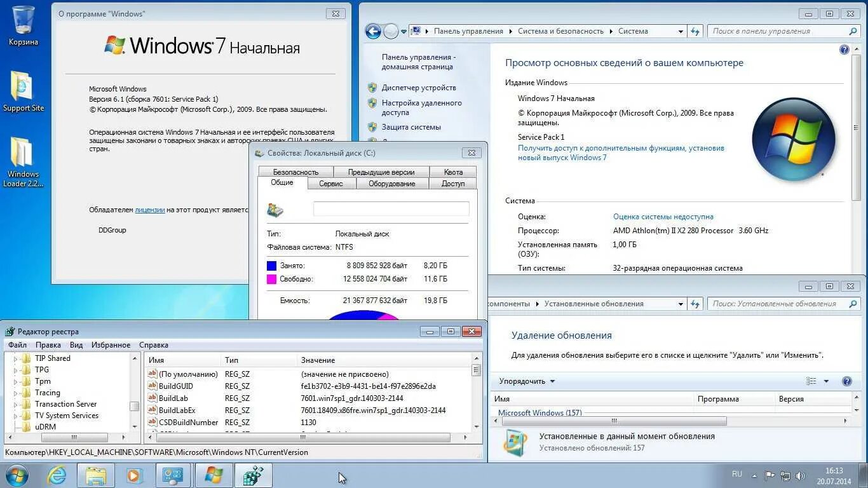Image resolution: width=868 pixels, height=488 pixels.
Task: Open the Файл menu in Registry Editor
Action: 17,345
